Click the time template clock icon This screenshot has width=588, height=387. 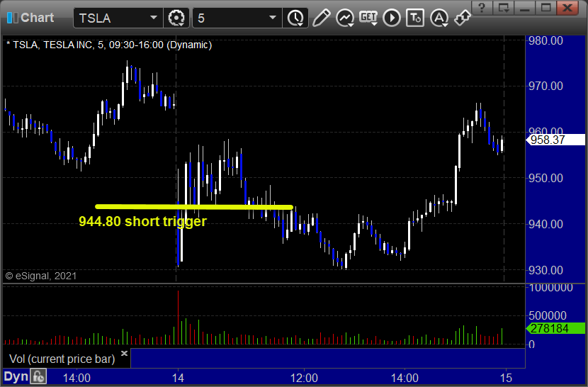(296, 18)
